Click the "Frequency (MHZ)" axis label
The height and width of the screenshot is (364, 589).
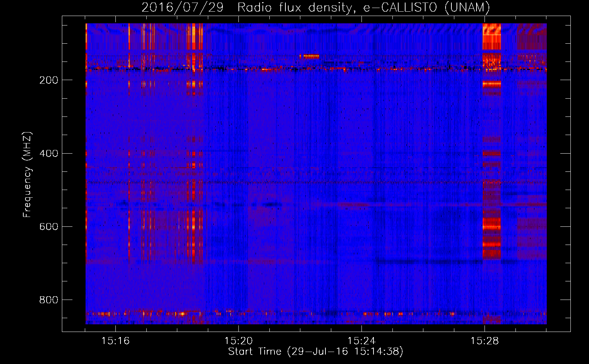click(27, 174)
